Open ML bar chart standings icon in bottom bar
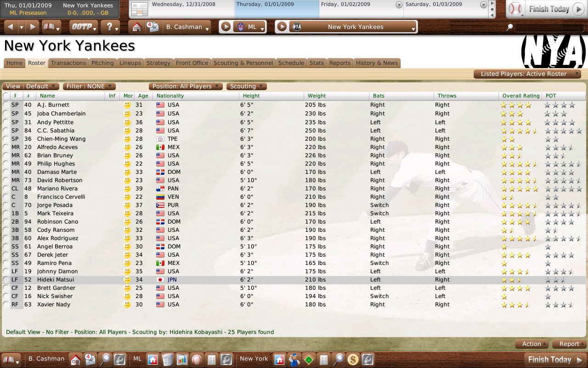This screenshot has width=588, height=368. (182, 359)
